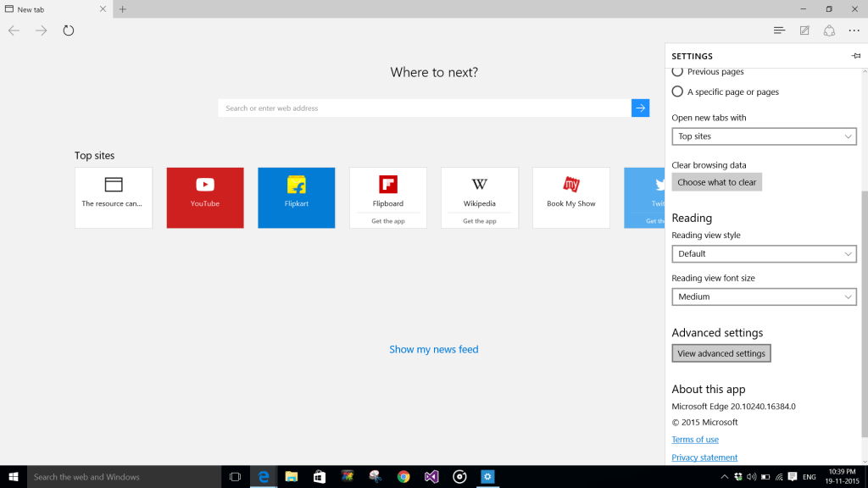Close the New tab tab
This screenshot has height=488, width=868.
click(103, 8)
